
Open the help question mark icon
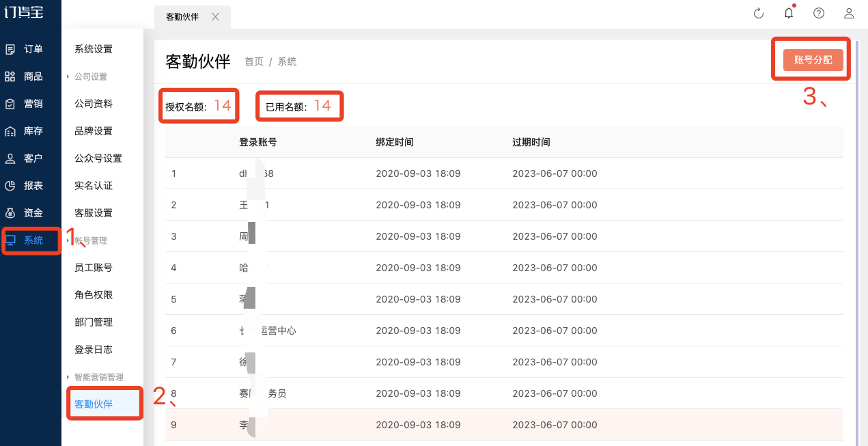tap(819, 13)
